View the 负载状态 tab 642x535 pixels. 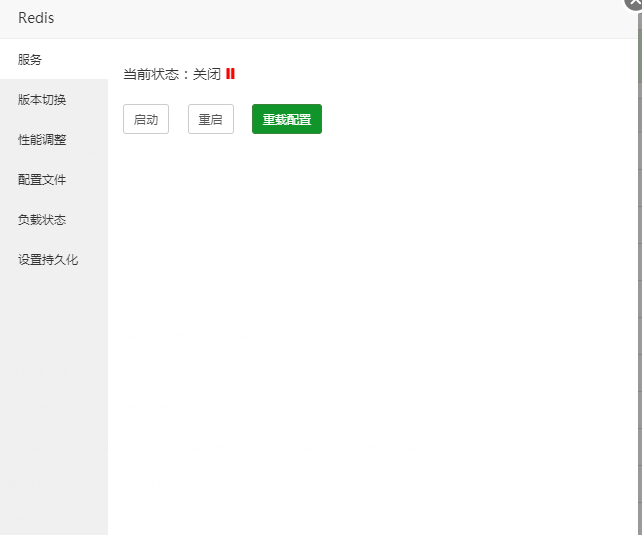[54, 219]
